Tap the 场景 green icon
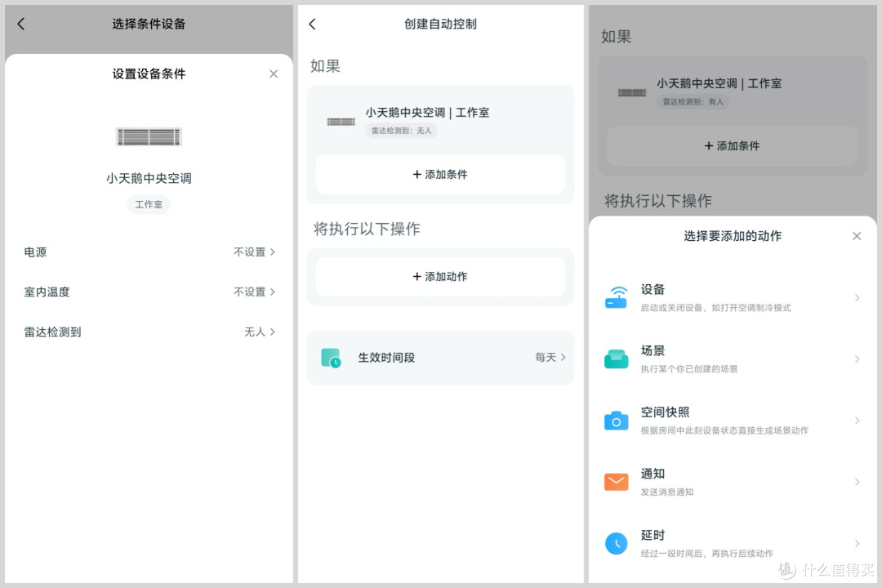This screenshot has height=588, width=882. 616,359
